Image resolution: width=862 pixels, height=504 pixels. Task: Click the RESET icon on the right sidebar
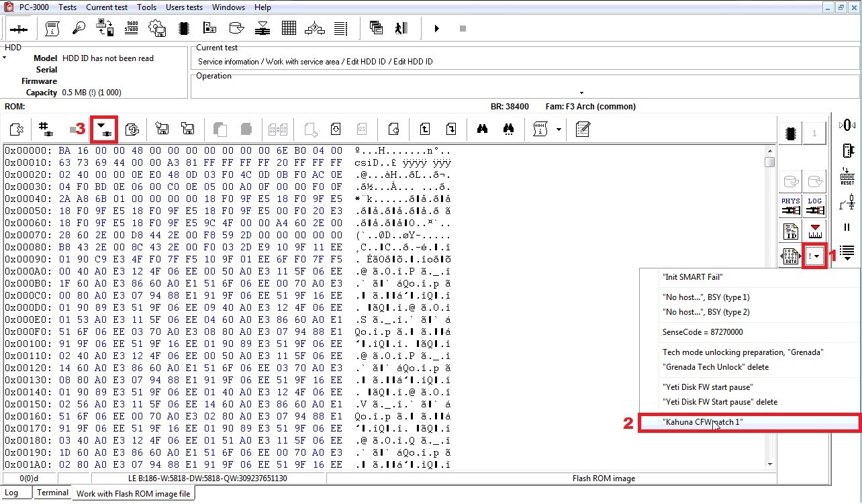[847, 177]
